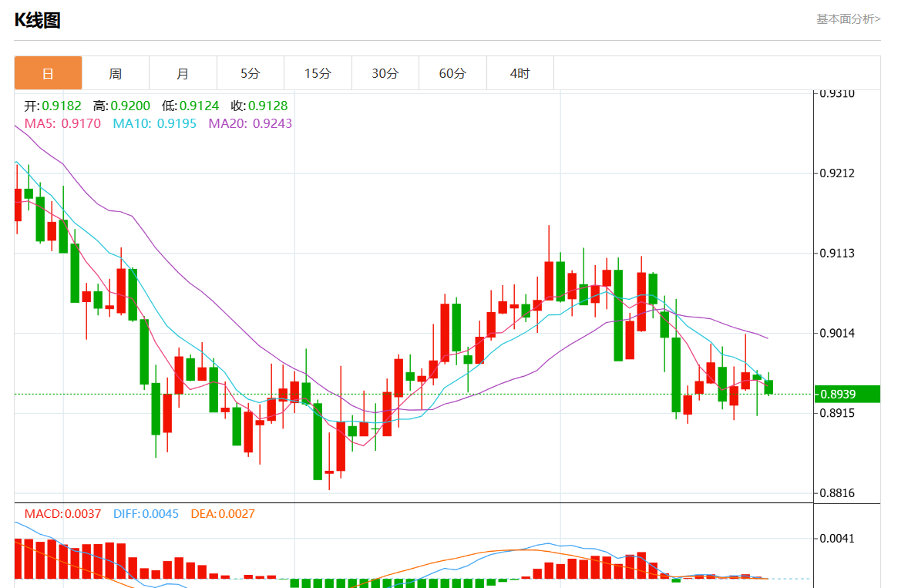This screenshot has height=588, width=908.
Task: Click the DEA:0.0027 indicator label
Action: tap(223, 513)
